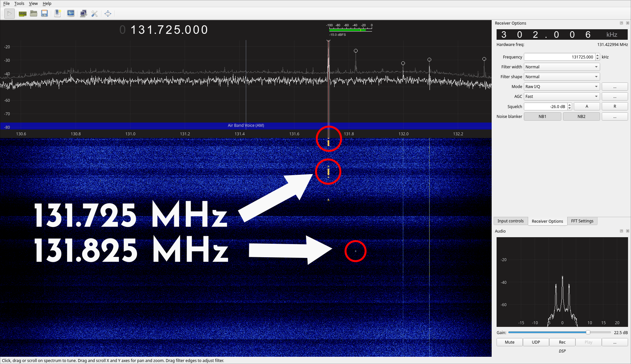
Task: Switch to the FFT Settings tab
Action: click(x=582, y=221)
